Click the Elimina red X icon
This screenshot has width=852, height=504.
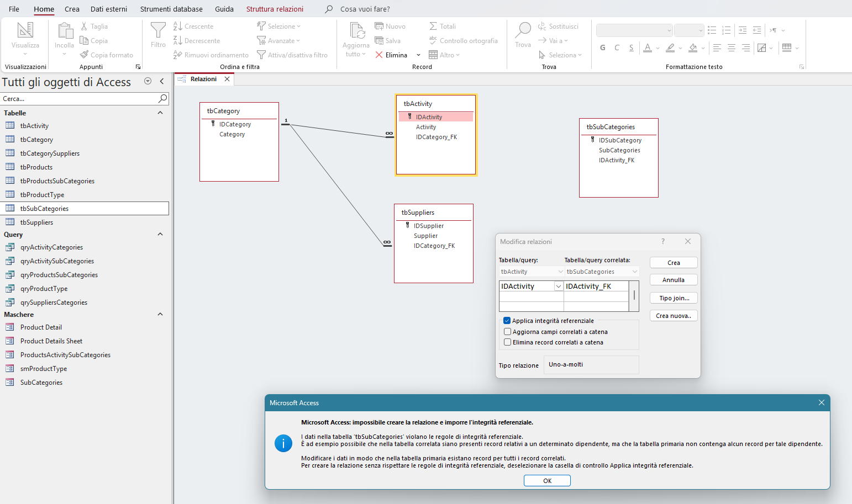(379, 55)
